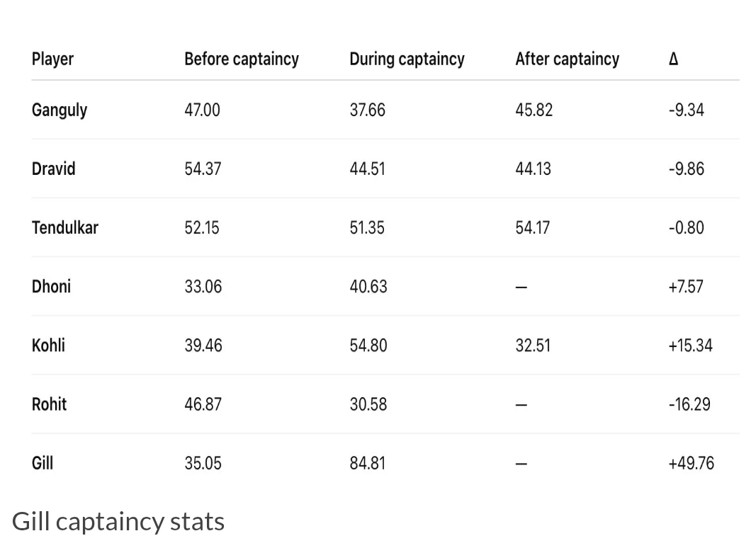
Task: Click Gill's 84.81 during-captaincy value
Action: [367, 463]
